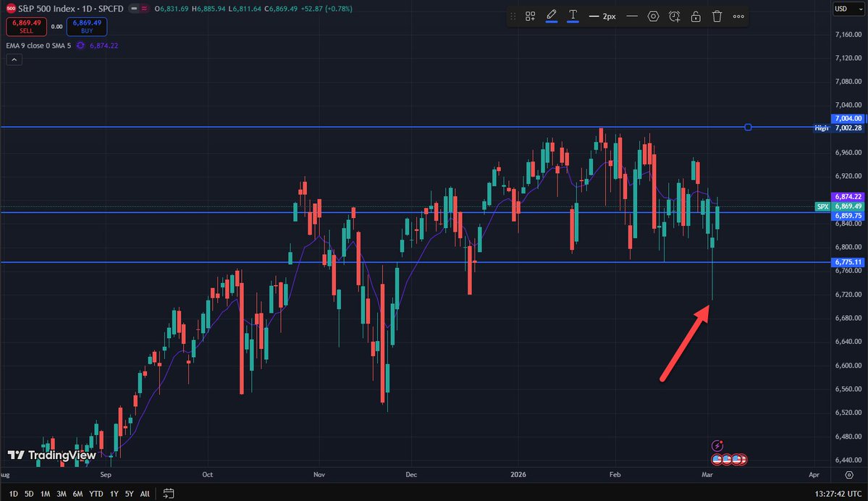Click the SELL 6,869.49 button
The height and width of the screenshot is (501, 868).
click(x=26, y=26)
